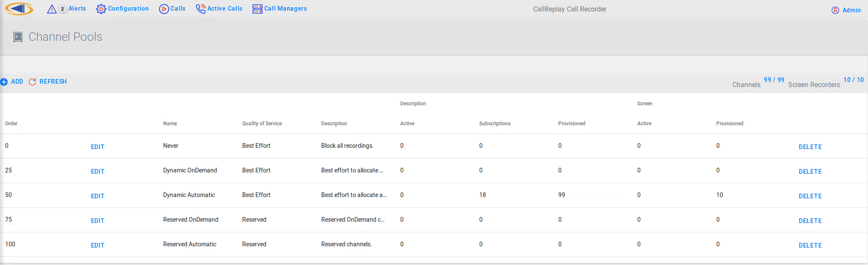Click the CallReplay logo icon
The image size is (868, 265).
[20, 8]
